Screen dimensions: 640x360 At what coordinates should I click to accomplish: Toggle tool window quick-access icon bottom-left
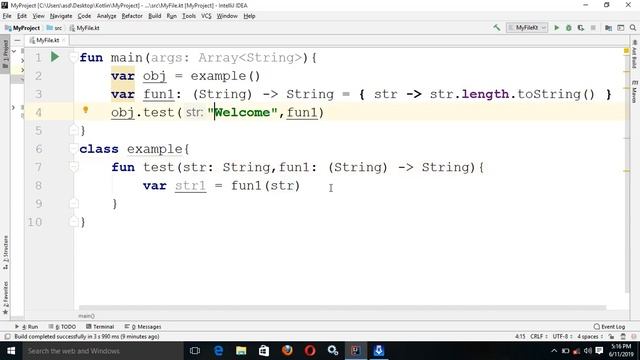(7, 337)
